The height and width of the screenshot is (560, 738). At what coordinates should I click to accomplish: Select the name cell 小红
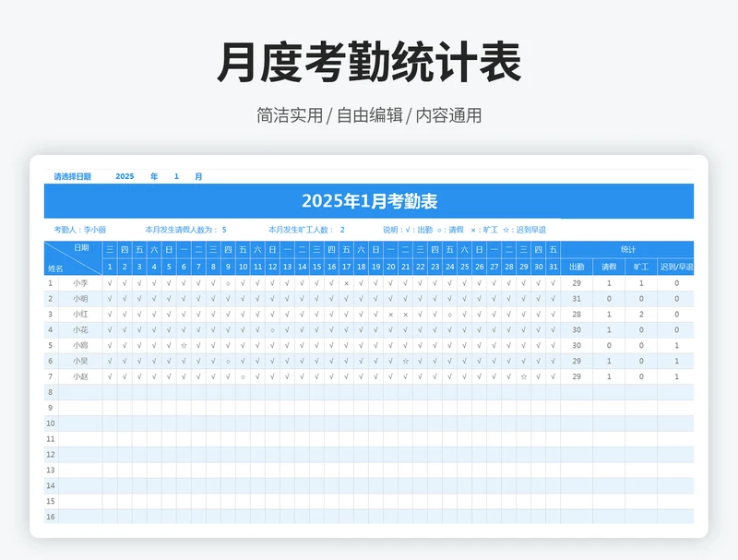[80, 314]
